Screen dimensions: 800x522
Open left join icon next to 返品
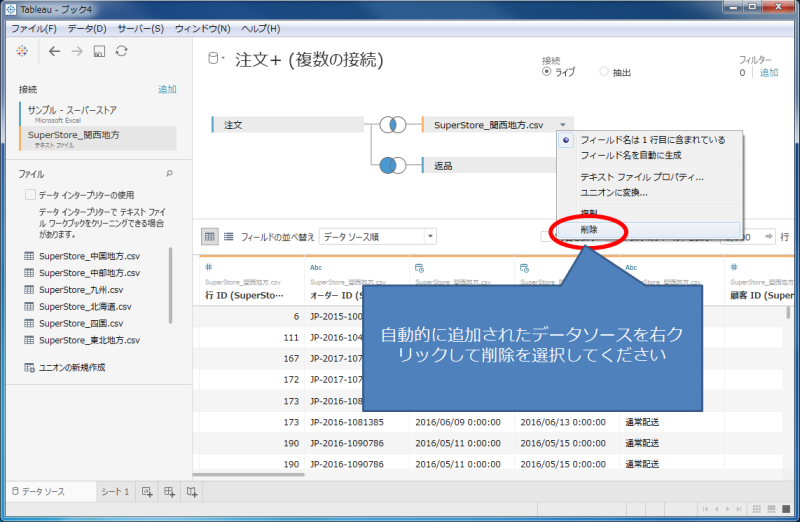393,165
